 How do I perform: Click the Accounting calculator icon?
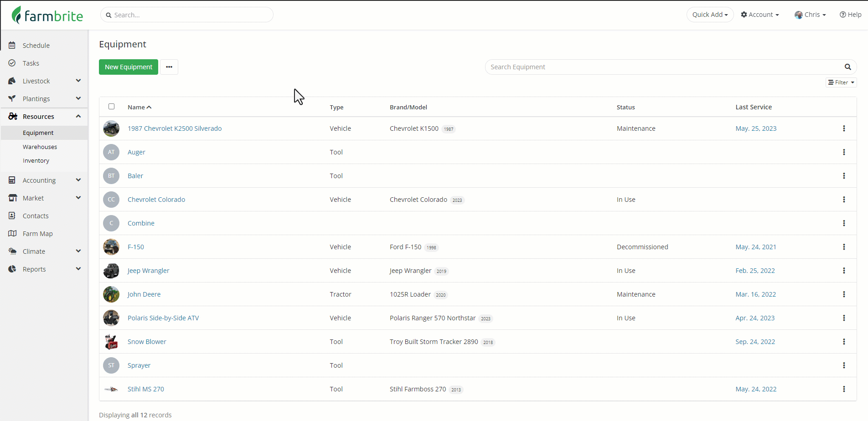point(12,180)
